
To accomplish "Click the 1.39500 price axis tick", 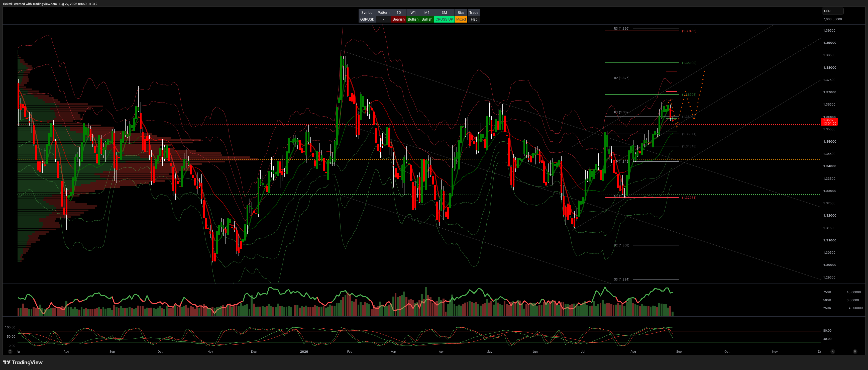I will [x=829, y=30].
